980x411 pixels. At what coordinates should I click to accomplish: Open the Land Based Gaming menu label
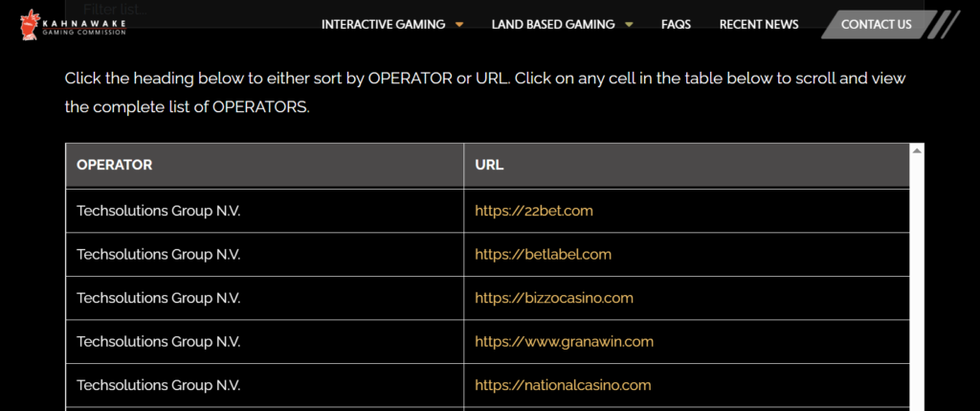(552, 25)
